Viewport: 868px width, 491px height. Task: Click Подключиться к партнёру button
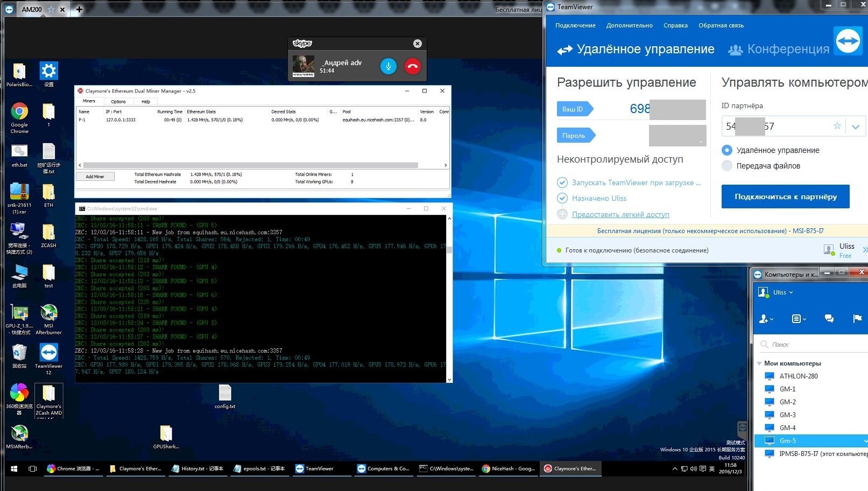tap(785, 197)
